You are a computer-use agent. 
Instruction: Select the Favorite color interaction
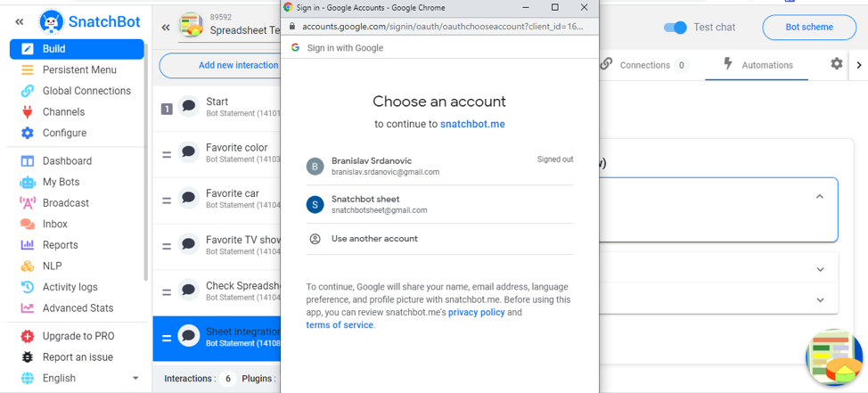point(217,154)
